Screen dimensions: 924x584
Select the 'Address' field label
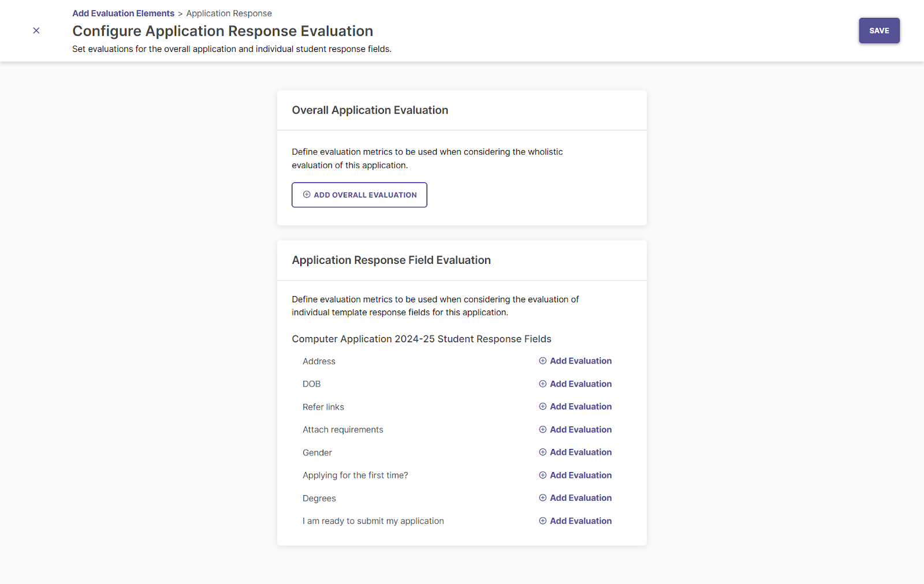tap(319, 361)
